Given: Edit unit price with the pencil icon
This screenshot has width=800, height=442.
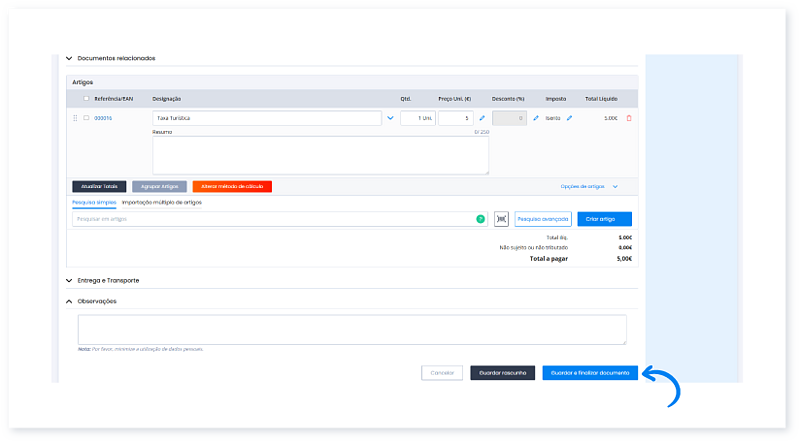Looking at the screenshot, I should 481,118.
